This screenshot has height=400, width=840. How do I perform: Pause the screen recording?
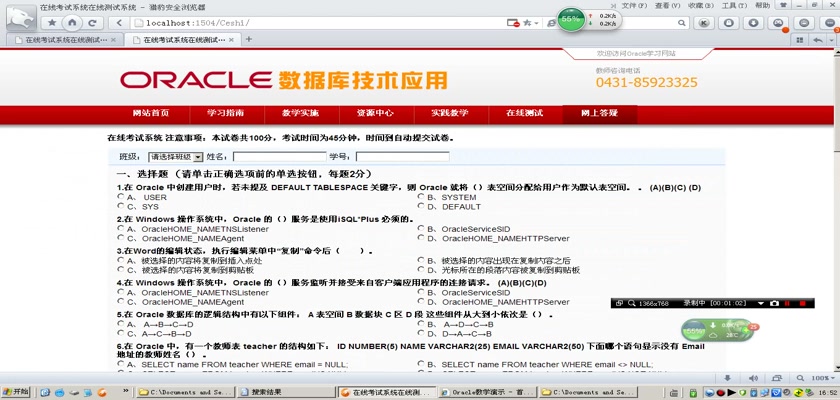click(x=788, y=303)
